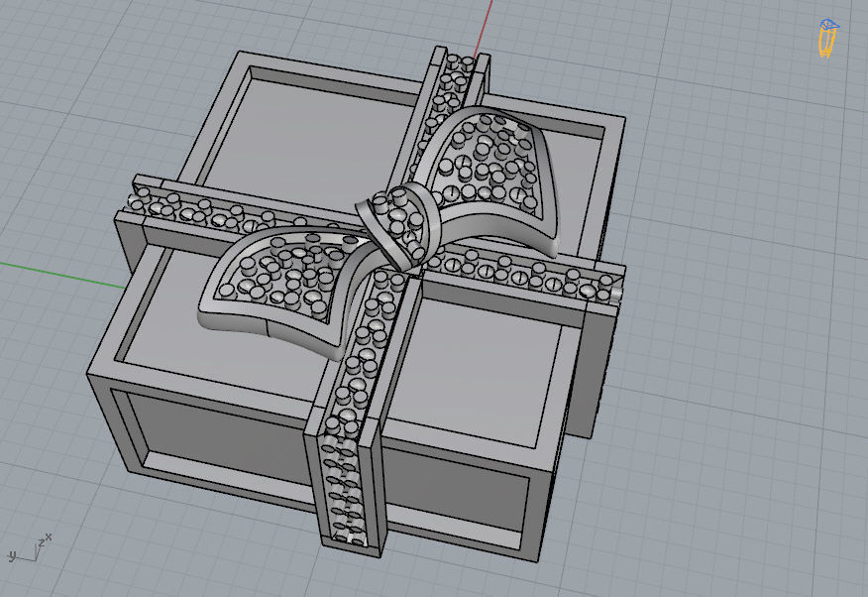Image resolution: width=868 pixels, height=597 pixels.
Task: Select the bow's right gem-studded loop
Action: 489,179
